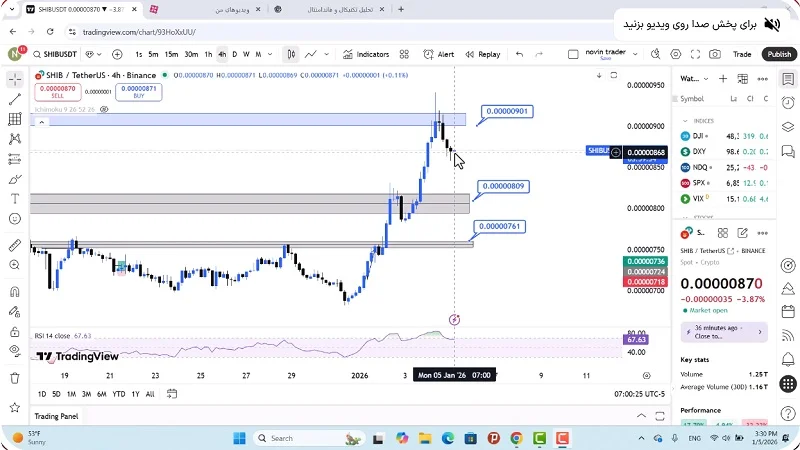
Task: Create a price Alert
Action: pyautogui.click(x=438, y=54)
